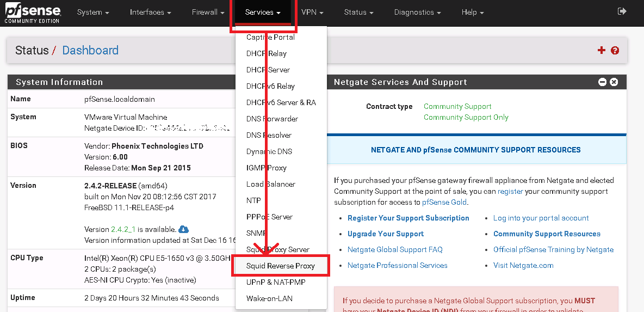
Task: Open Register Your Support Subscription link
Action: click(x=408, y=218)
